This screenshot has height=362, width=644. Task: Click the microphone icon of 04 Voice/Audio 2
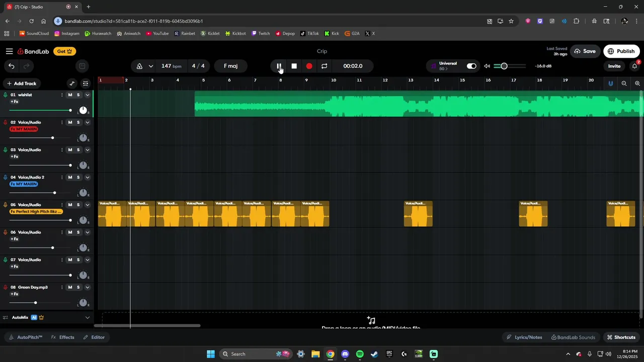click(x=6, y=177)
